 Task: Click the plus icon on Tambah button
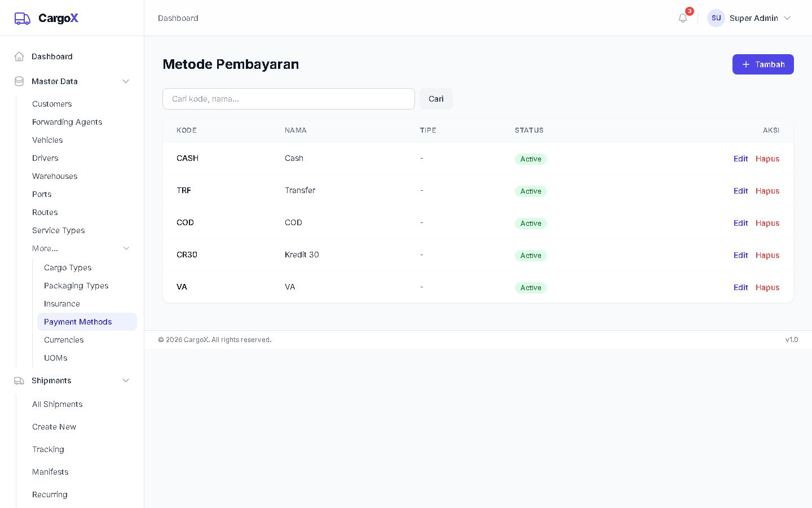746,64
